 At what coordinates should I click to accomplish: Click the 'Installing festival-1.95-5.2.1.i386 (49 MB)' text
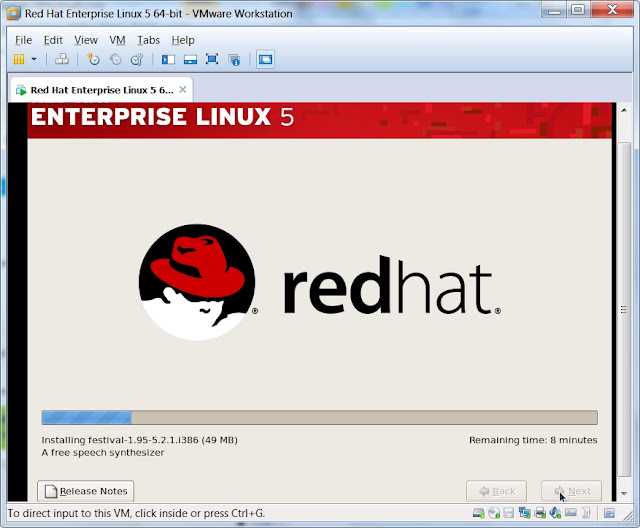139,440
